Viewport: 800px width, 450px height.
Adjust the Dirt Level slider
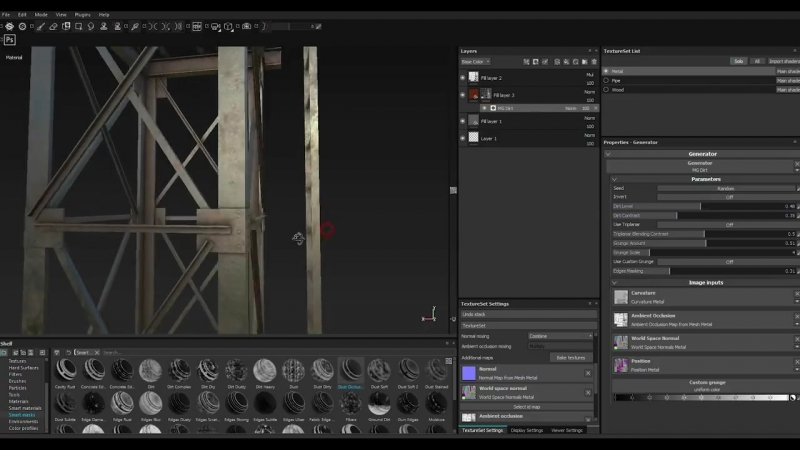(704, 206)
